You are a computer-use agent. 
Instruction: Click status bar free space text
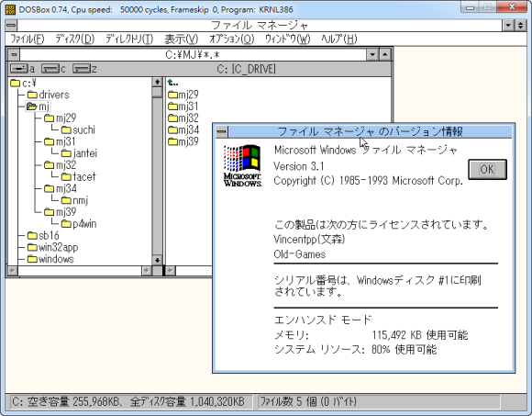point(128,401)
